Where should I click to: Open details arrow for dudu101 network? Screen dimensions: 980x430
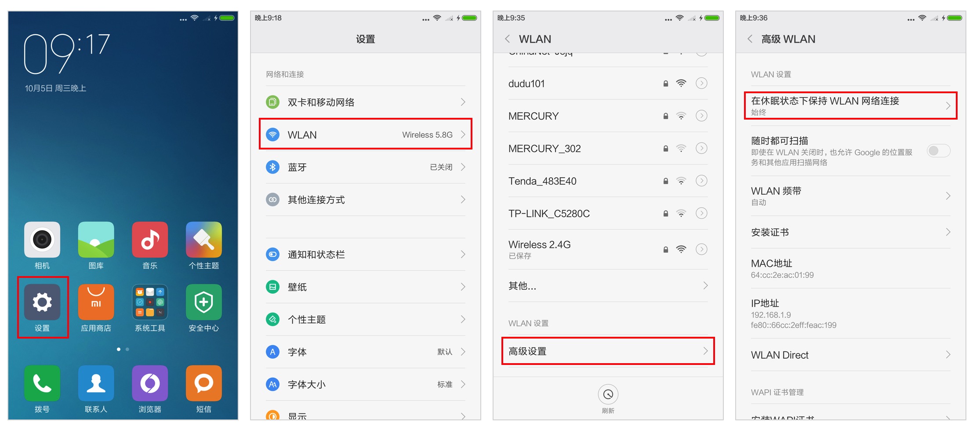702,83
